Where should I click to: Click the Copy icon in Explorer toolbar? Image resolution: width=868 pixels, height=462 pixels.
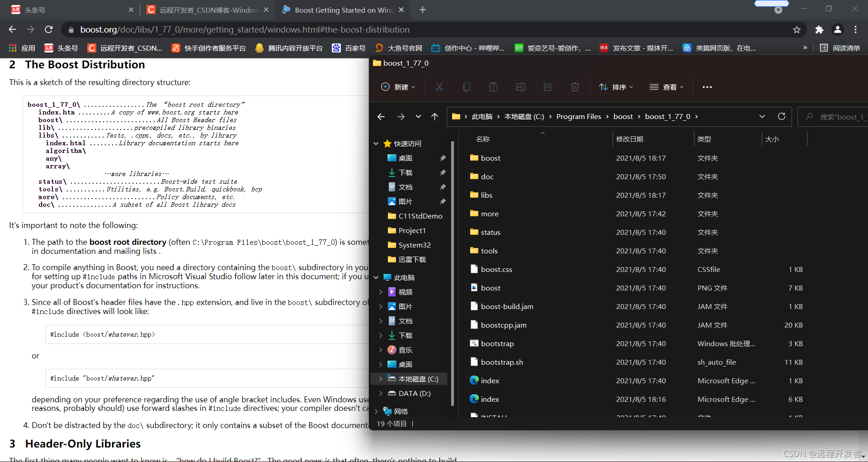tap(466, 87)
